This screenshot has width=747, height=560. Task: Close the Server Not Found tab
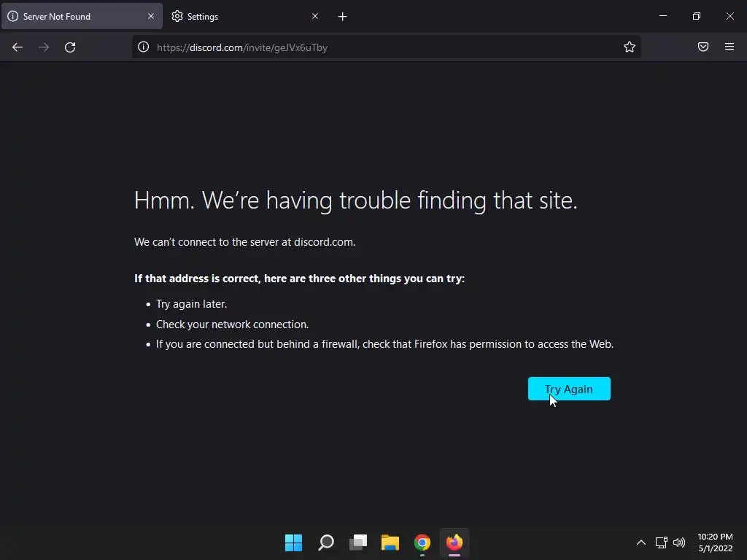[151, 16]
